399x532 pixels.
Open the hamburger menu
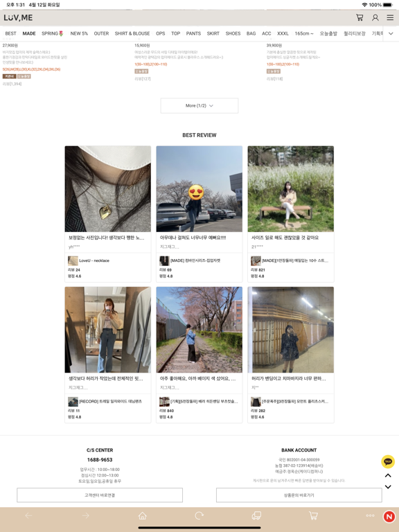pyautogui.click(x=390, y=17)
